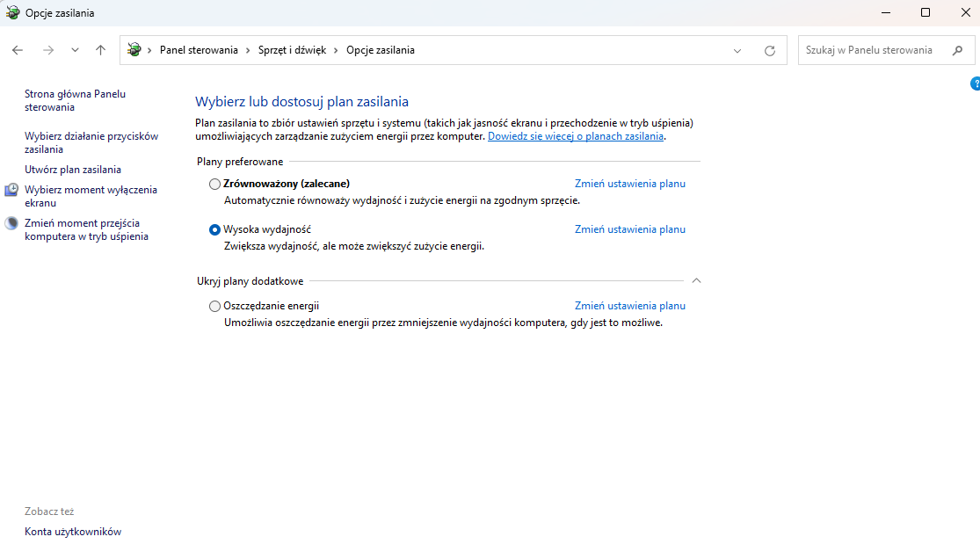
Task: Open Konta użytkowników link
Action: 72,532
